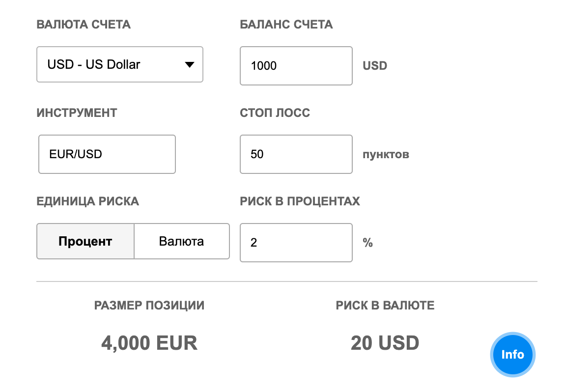This screenshot has height=392, width=564.
Task: Click the USD unit label beside balance
Action: coord(375,66)
